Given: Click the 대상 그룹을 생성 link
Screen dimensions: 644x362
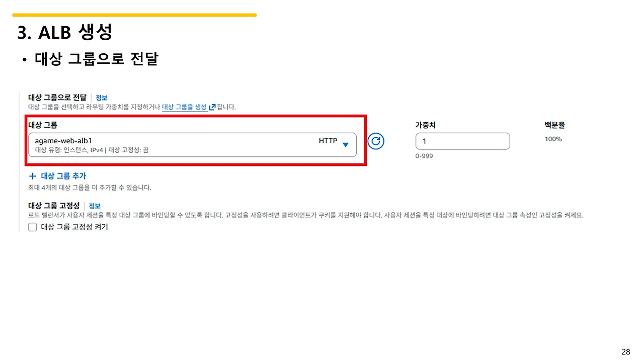Looking at the screenshot, I should pyautogui.click(x=190, y=107).
